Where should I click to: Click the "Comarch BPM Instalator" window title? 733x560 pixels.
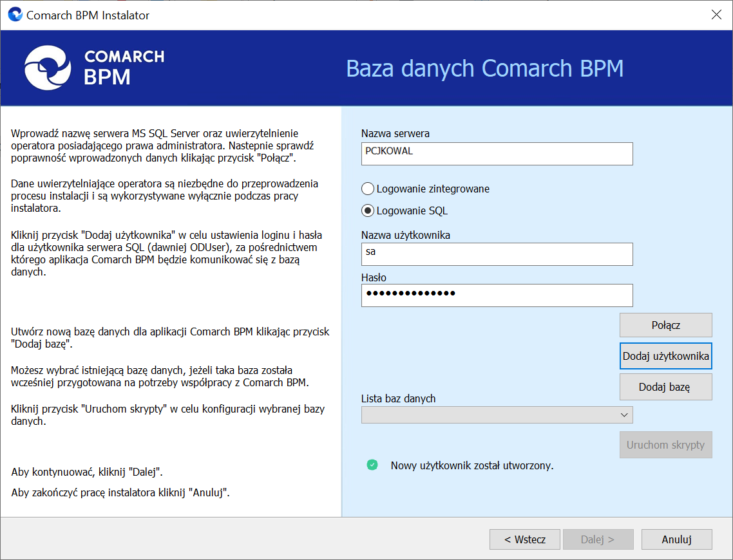coord(88,15)
